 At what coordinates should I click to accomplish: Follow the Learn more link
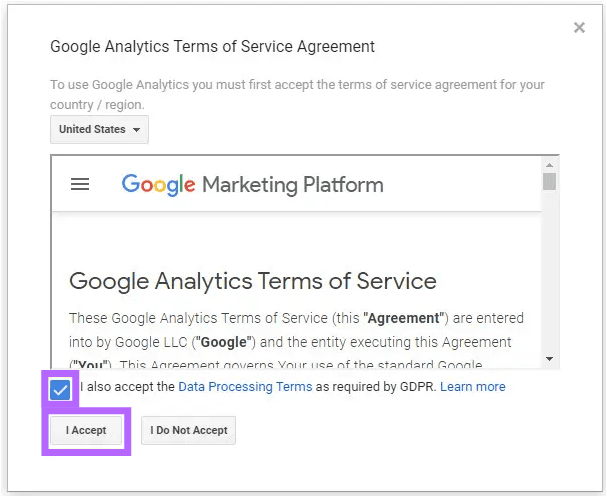coord(473,386)
